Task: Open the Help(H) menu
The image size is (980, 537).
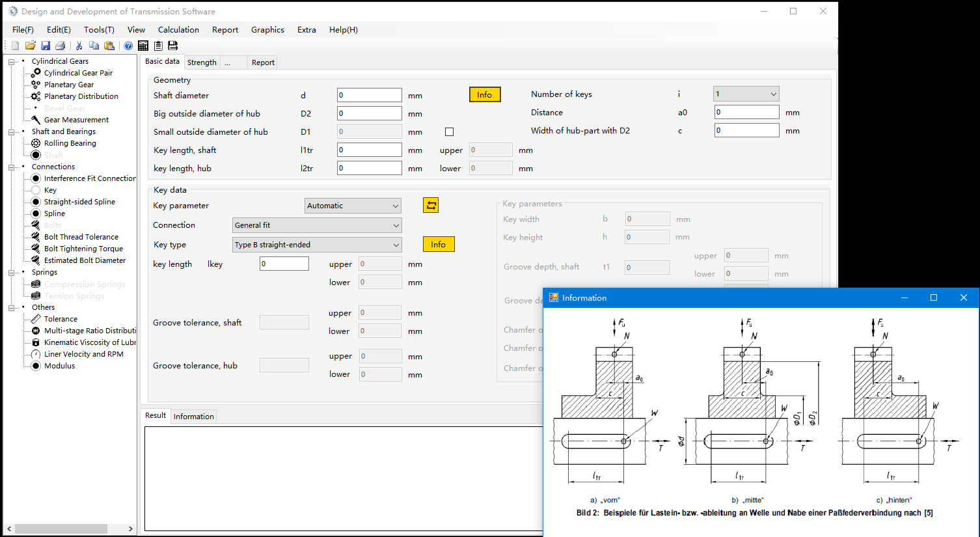Action: 343,29
